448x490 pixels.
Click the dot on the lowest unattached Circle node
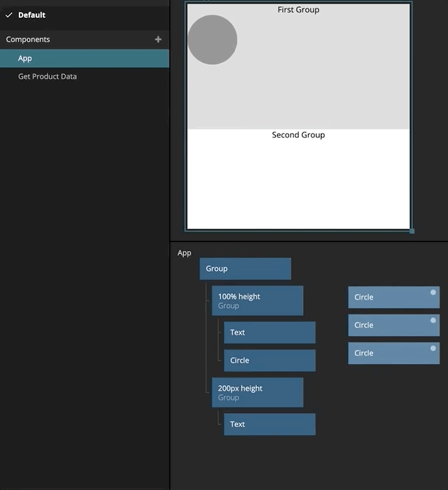coord(433,348)
